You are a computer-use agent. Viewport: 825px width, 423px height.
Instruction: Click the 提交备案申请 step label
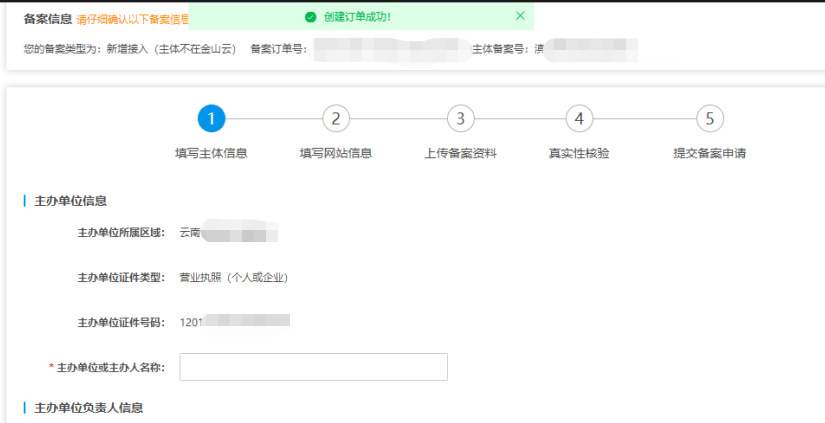[710, 154]
